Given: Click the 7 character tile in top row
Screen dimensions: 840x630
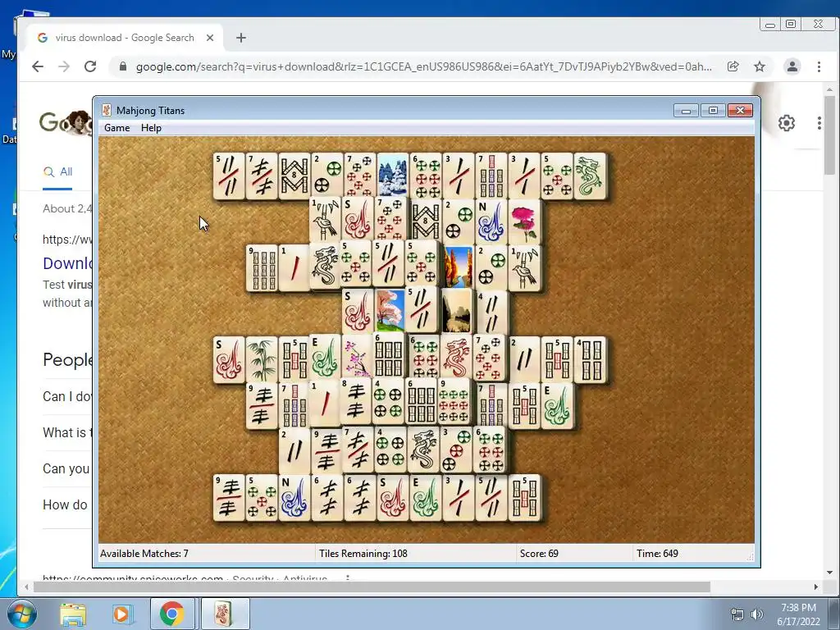Looking at the screenshot, I should click(262, 176).
